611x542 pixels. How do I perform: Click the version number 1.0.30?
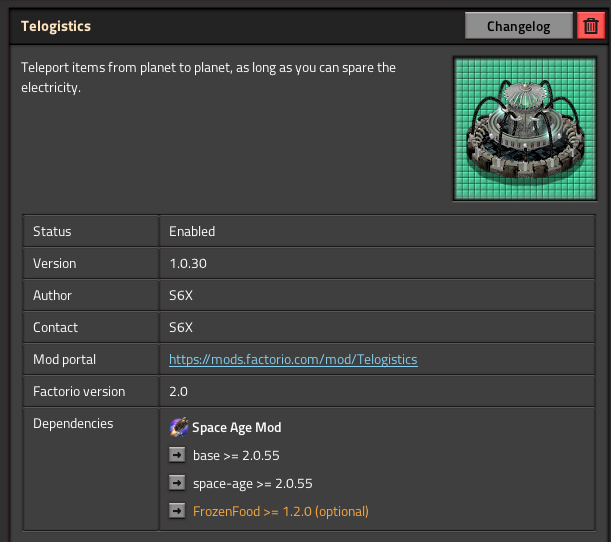click(x=188, y=263)
